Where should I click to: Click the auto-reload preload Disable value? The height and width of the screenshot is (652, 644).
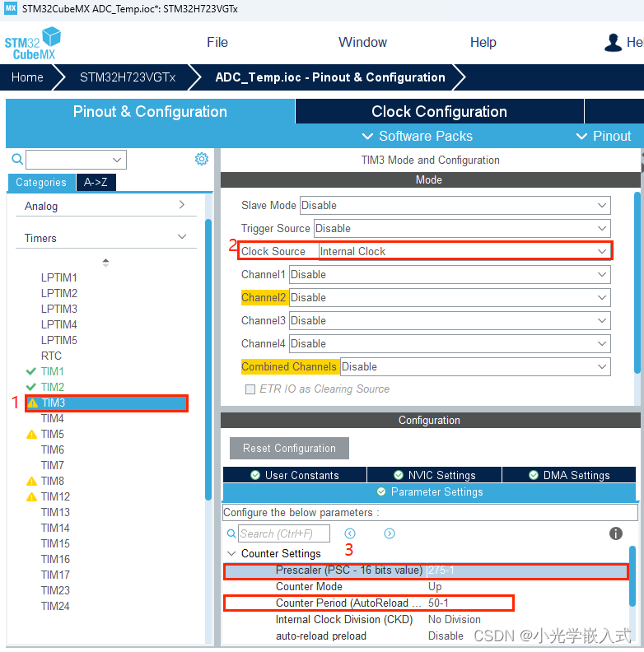[446, 636]
